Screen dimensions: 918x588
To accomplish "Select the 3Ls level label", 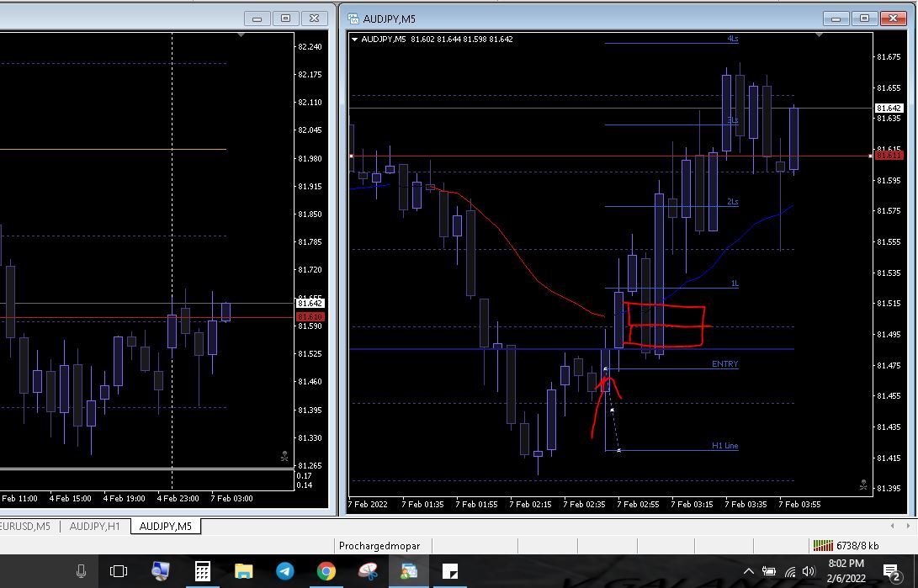I will click(732, 120).
